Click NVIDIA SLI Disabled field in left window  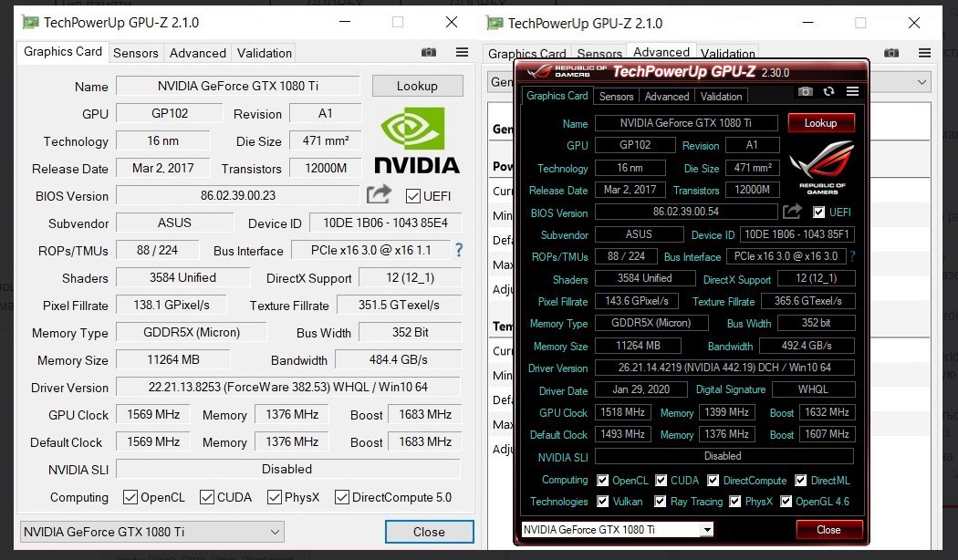(287, 469)
